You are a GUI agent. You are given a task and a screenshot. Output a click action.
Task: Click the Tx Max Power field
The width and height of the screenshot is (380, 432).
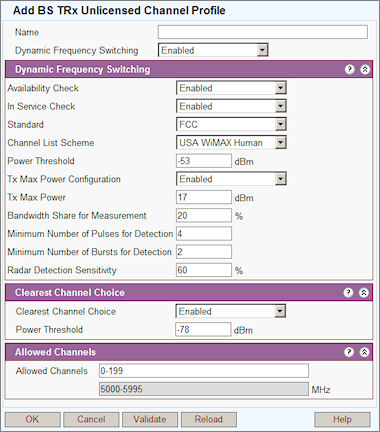click(x=204, y=197)
